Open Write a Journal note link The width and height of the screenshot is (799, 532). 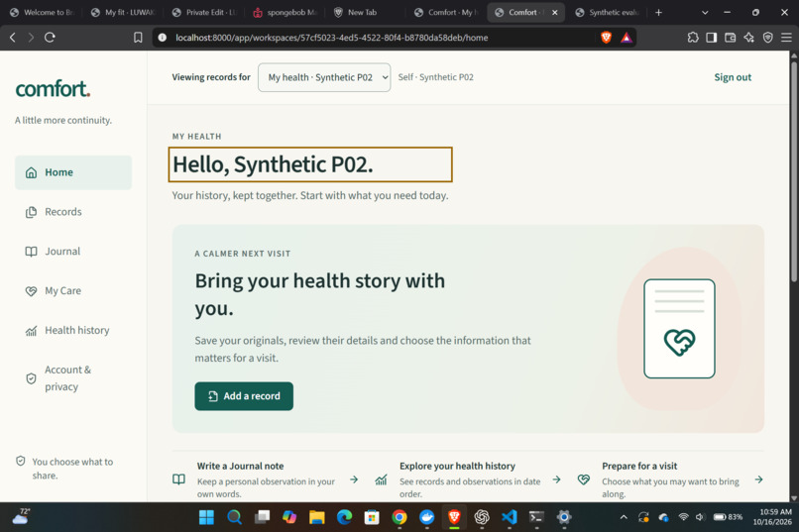(x=266, y=479)
